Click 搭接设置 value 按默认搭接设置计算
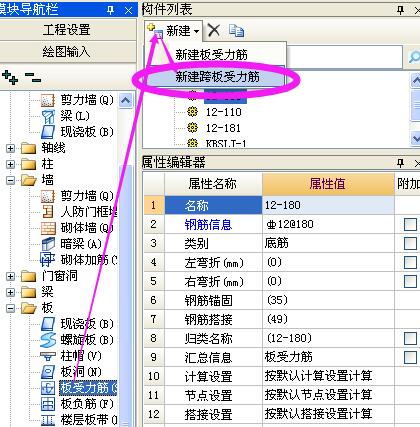The width and height of the screenshot is (420, 427). coord(328,414)
